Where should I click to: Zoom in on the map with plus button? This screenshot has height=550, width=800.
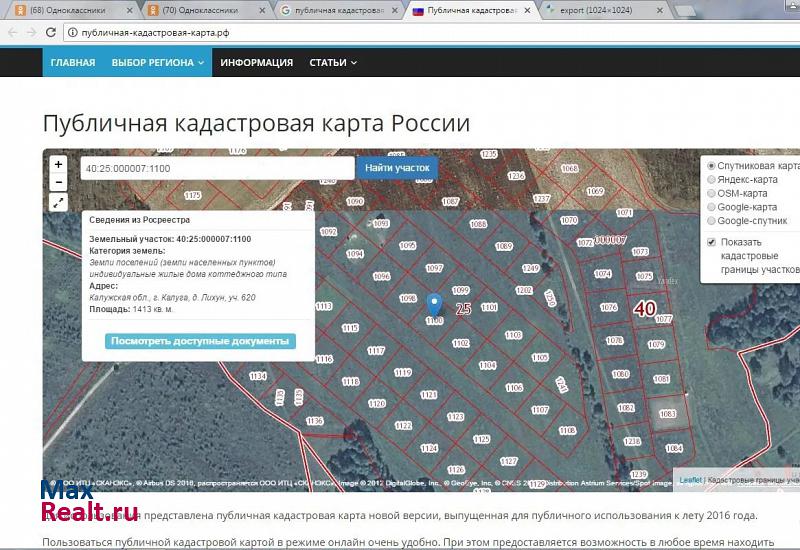(x=58, y=165)
